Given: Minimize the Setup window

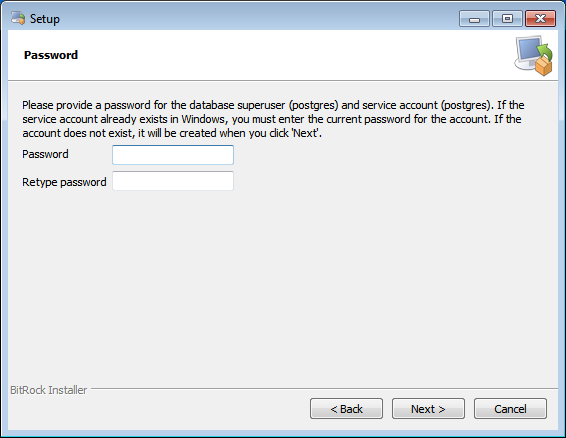Looking at the screenshot, I should [x=474, y=19].
